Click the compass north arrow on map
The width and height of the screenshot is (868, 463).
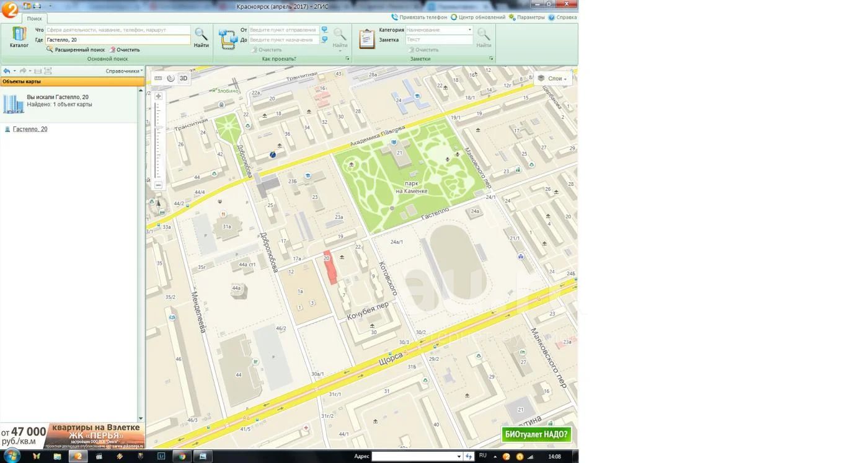click(158, 205)
